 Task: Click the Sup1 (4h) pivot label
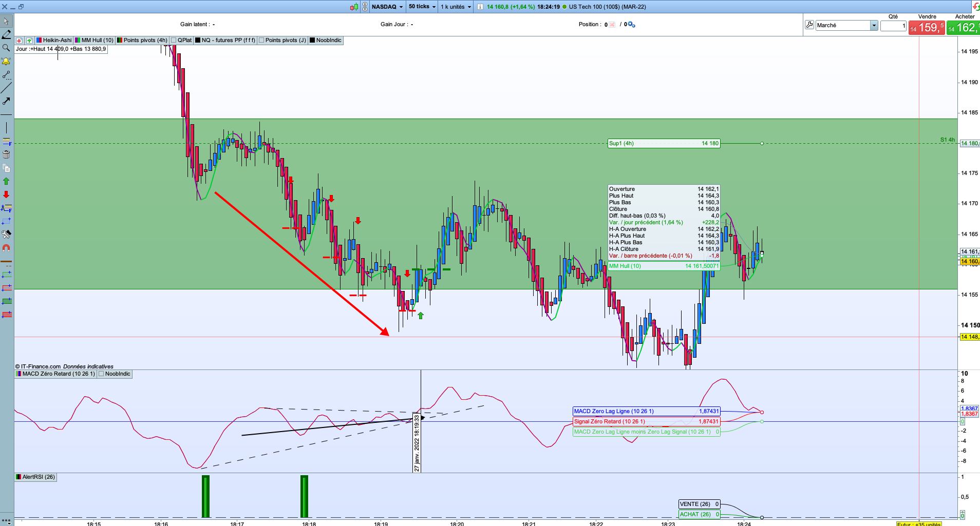[x=664, y=144]
